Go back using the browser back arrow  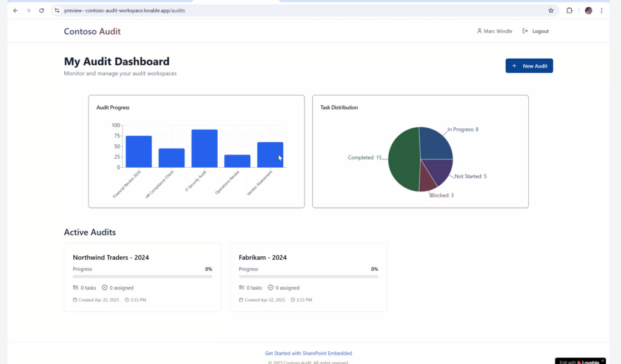pos(15,11)
